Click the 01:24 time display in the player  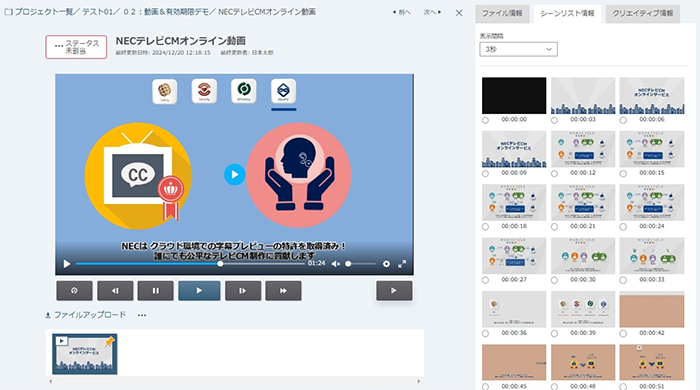pyautogui.click(x=316, y=263)
